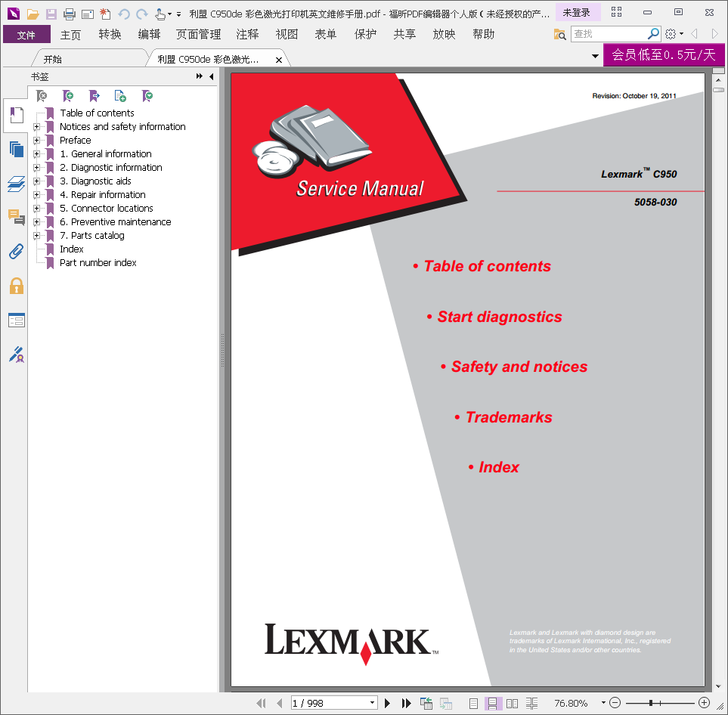The image size is (728, 715).
Task: Select continuous facing view mode
Action: click(x=531, y=704)
